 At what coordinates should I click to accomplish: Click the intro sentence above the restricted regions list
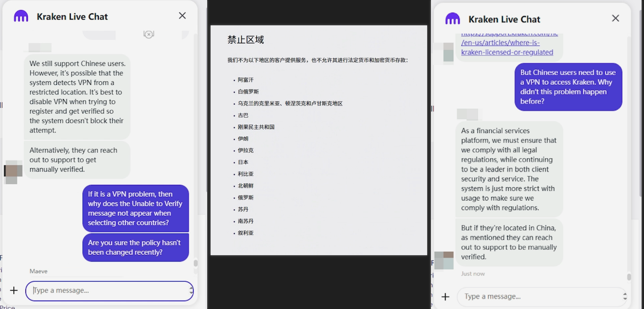point(317,60)
